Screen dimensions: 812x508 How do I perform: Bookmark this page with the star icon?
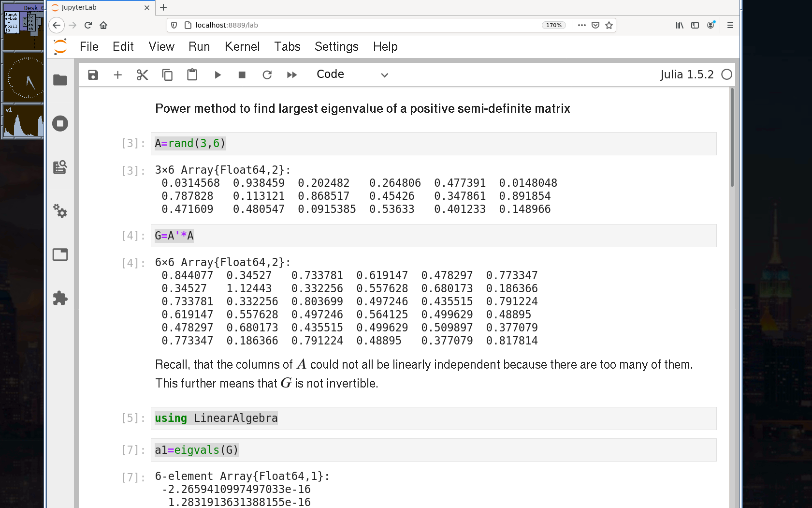(609, 25)
